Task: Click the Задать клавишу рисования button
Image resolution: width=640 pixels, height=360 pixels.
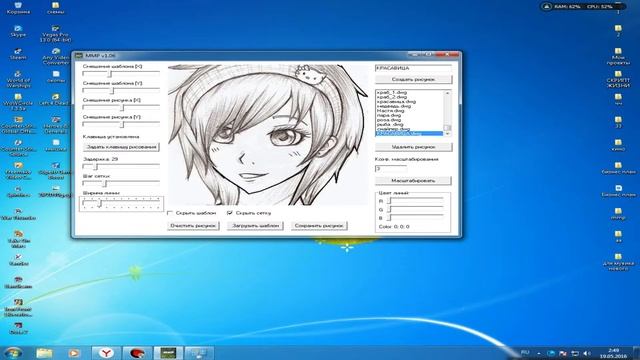Action: point(121,147)
